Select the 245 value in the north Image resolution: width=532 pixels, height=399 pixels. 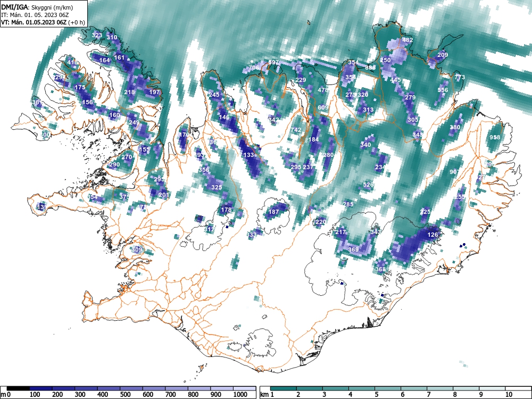click(214, 95)
